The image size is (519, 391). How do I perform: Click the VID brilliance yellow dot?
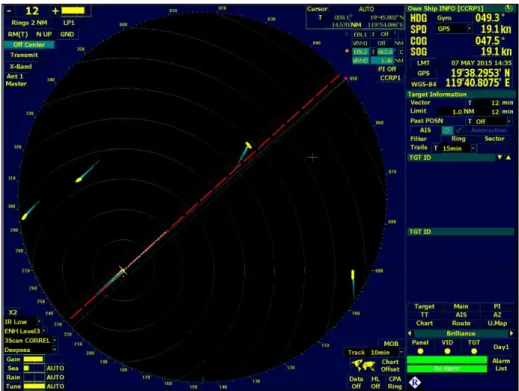point(447,351)
